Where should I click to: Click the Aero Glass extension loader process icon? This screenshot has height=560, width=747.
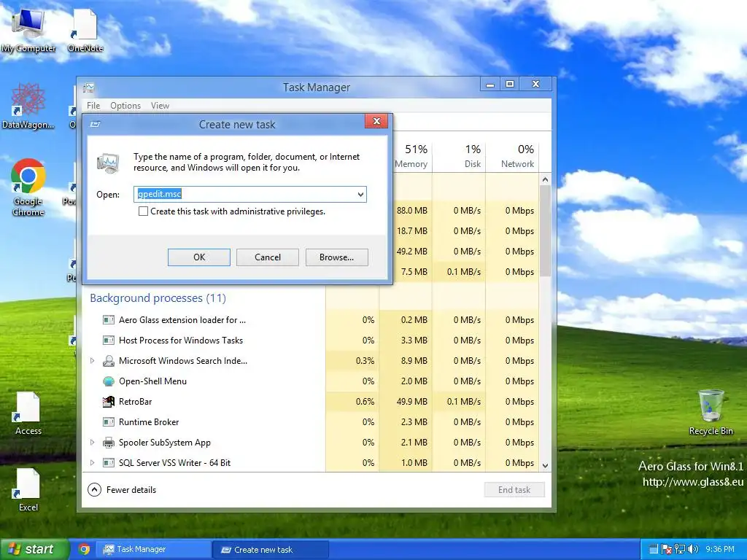(109, 320)
